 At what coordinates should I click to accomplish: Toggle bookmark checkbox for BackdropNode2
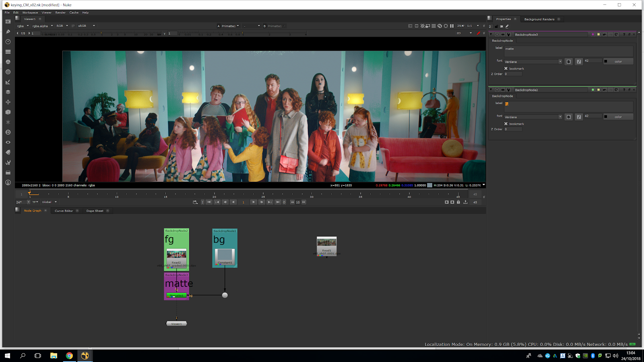tap(506, 124)
